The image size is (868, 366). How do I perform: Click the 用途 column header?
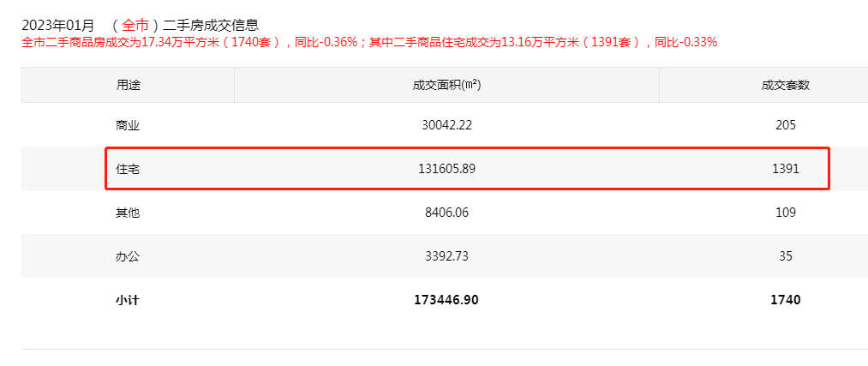(128, 85)
